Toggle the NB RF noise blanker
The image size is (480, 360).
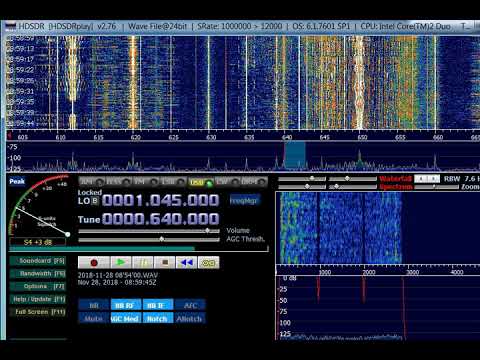pyautogui.click(x=125, y=305)
